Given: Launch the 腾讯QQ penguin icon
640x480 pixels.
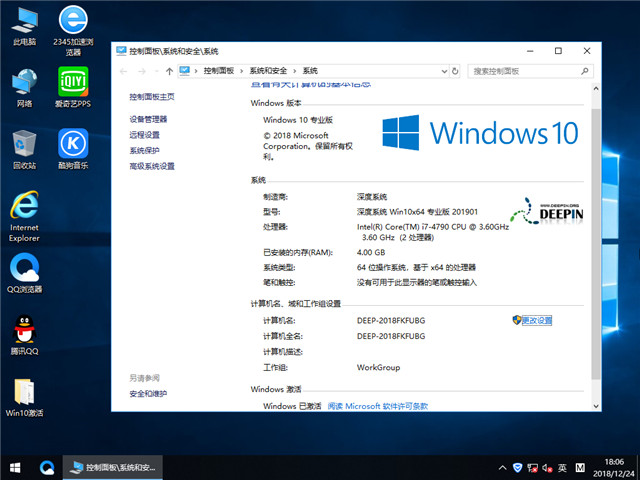Looking at the screenshot, I should point(24,335).
